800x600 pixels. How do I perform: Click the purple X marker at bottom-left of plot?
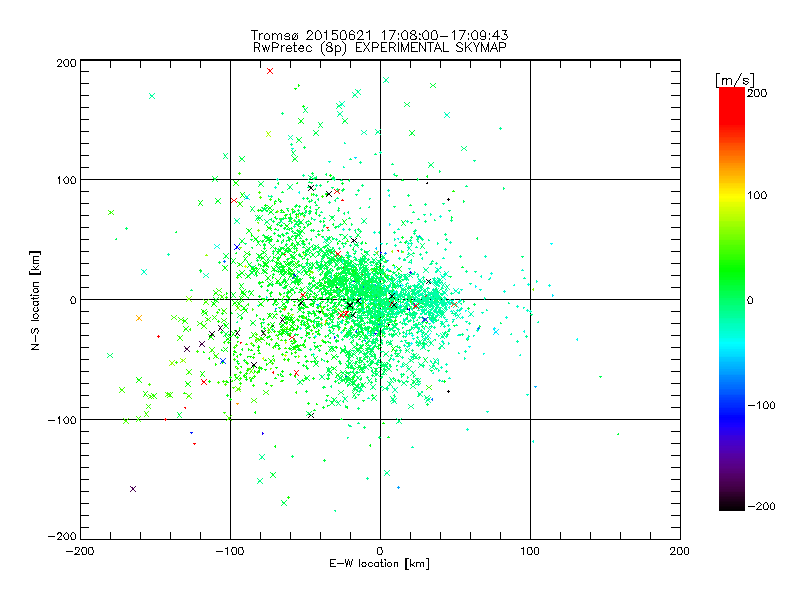[x=133, y=489]
